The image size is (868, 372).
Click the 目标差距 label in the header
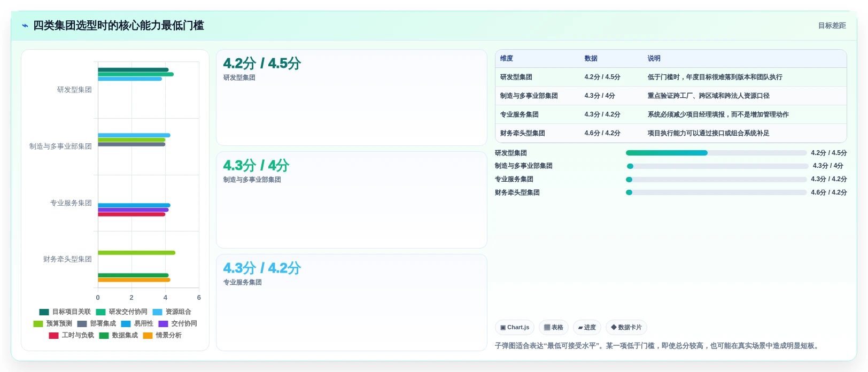[832, 26]
